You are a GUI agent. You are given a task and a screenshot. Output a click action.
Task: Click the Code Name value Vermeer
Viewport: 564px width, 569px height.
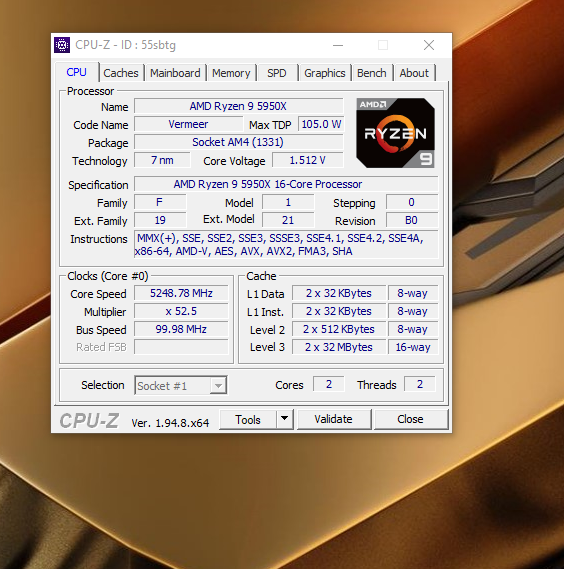(188, 124)
